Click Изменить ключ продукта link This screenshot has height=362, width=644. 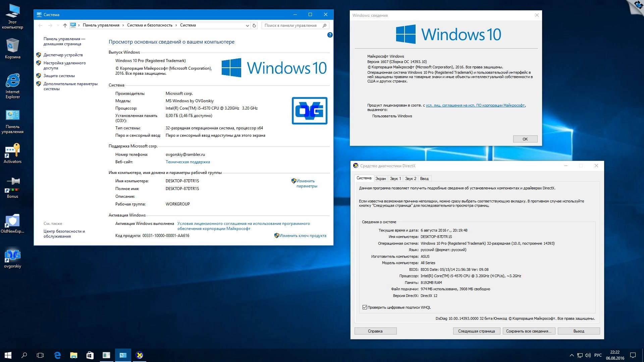[x=303, y=236]
